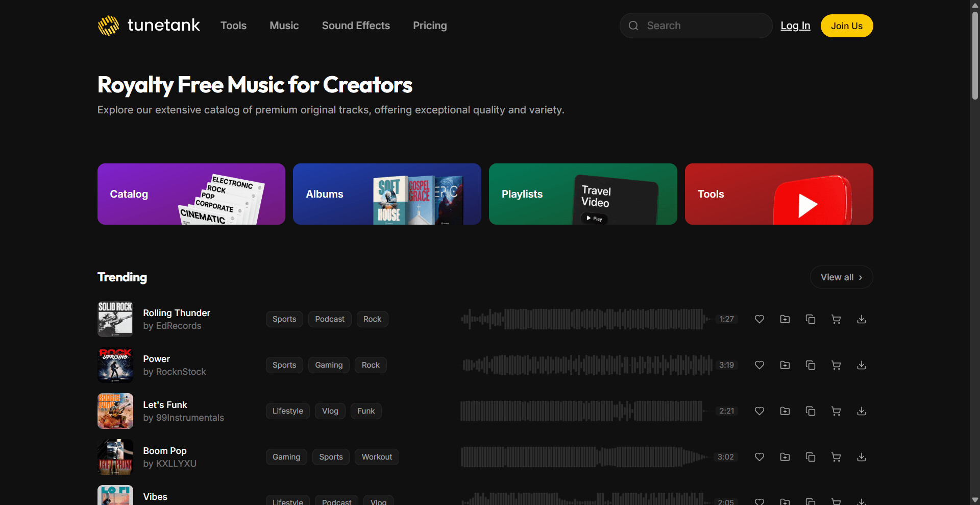This screenshot has height=505, width=980.
Task: Add Rolling Thunder to a playlist folder
Action: [785, 319]
